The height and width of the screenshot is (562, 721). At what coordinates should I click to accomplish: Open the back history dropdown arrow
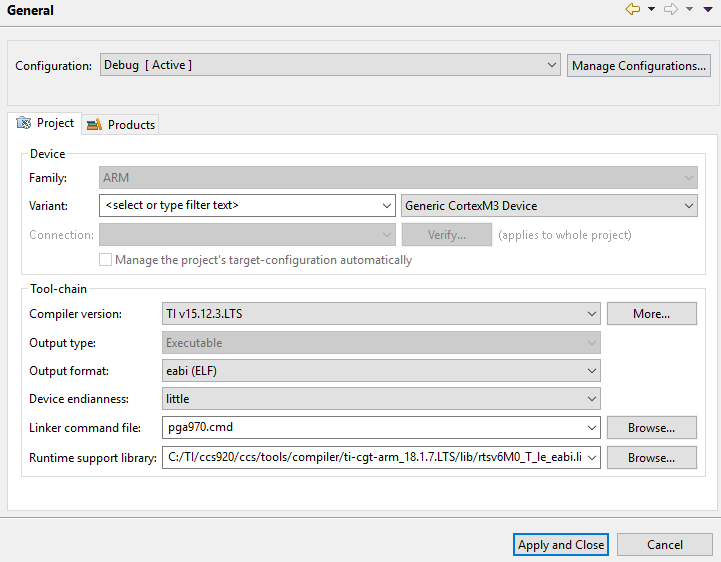click(x=651, y=10)
